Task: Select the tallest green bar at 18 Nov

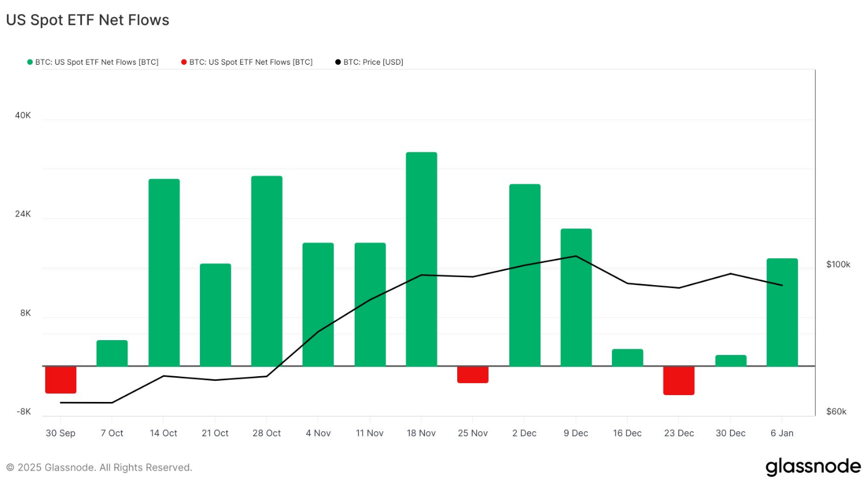Action: 421,259
